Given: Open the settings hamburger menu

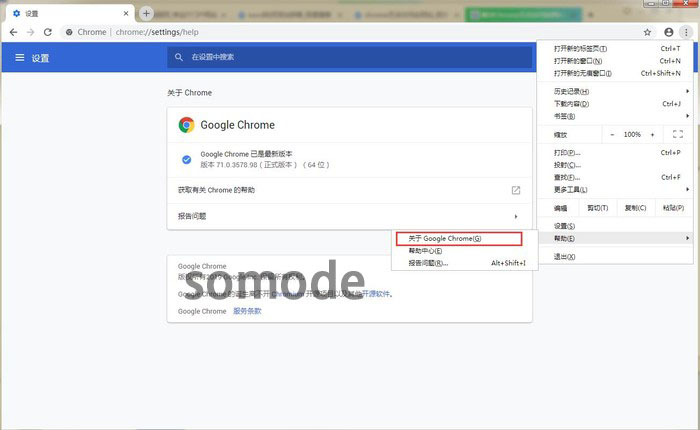Looking at the screenshot, I should pyautogui.click(x=20, y=58).
